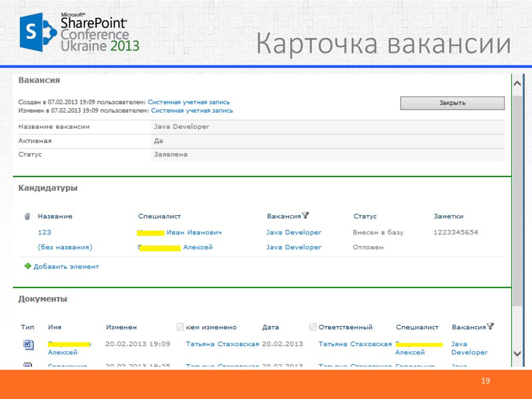Open the 'Добавить элемент' link
The image size is (532, 399).
tap(66, 267)
